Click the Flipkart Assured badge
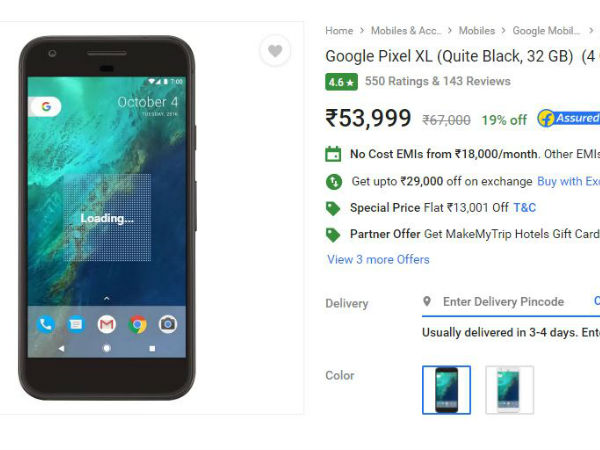The image size is (600, 450). pyautogui.click(x=569, y=118)
